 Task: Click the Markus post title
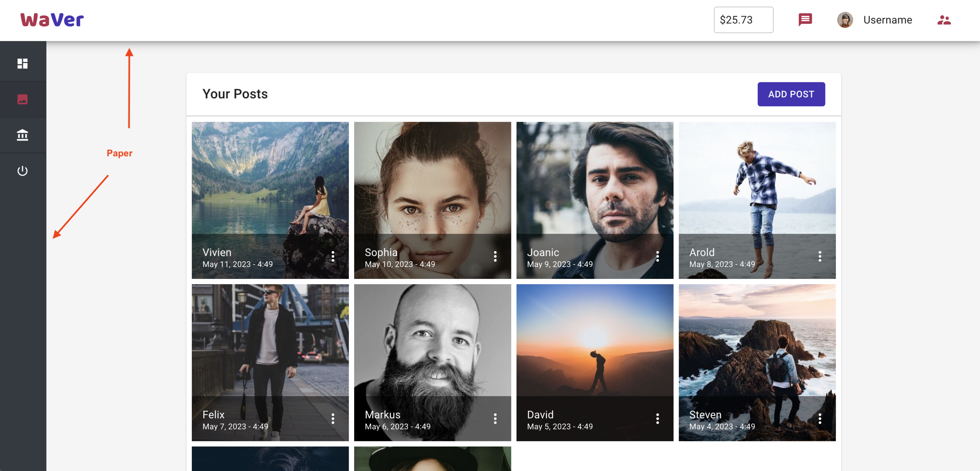tap(382, 415)
